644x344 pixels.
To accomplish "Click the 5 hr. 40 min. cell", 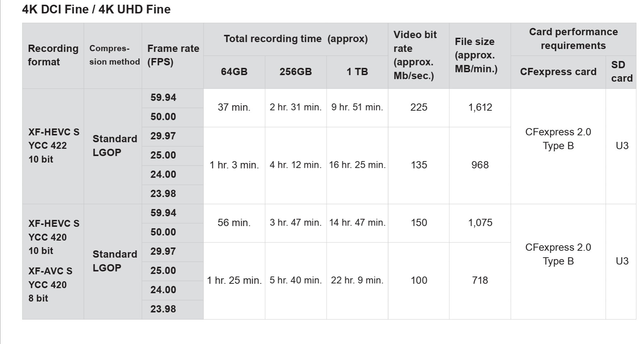I will pos(296,280).
